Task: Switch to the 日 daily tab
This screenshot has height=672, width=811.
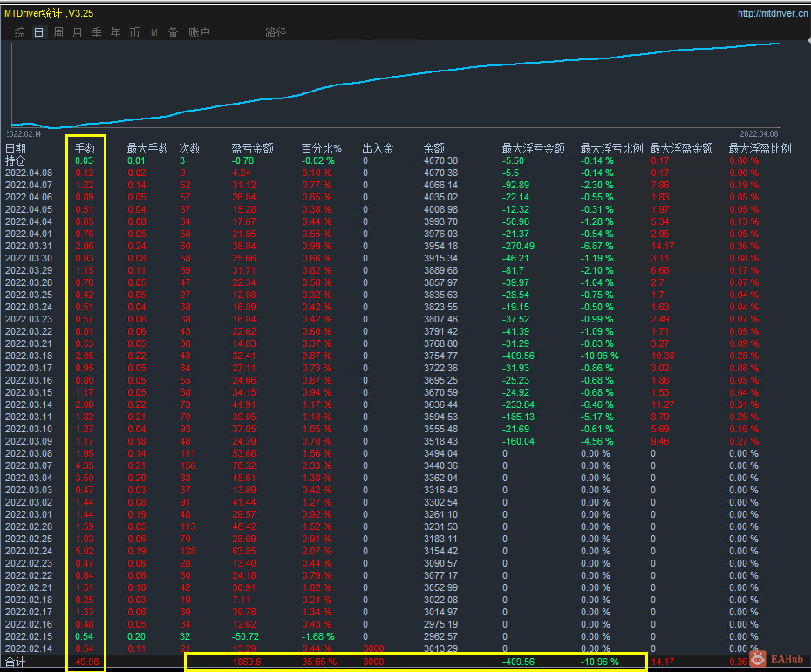Action: pyautogui.click(x=38, y=32)
